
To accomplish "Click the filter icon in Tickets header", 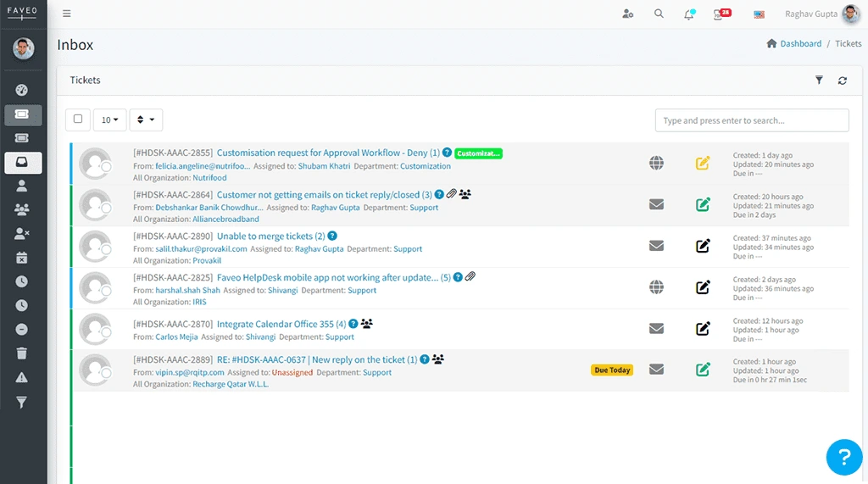I will coord(819,81).
